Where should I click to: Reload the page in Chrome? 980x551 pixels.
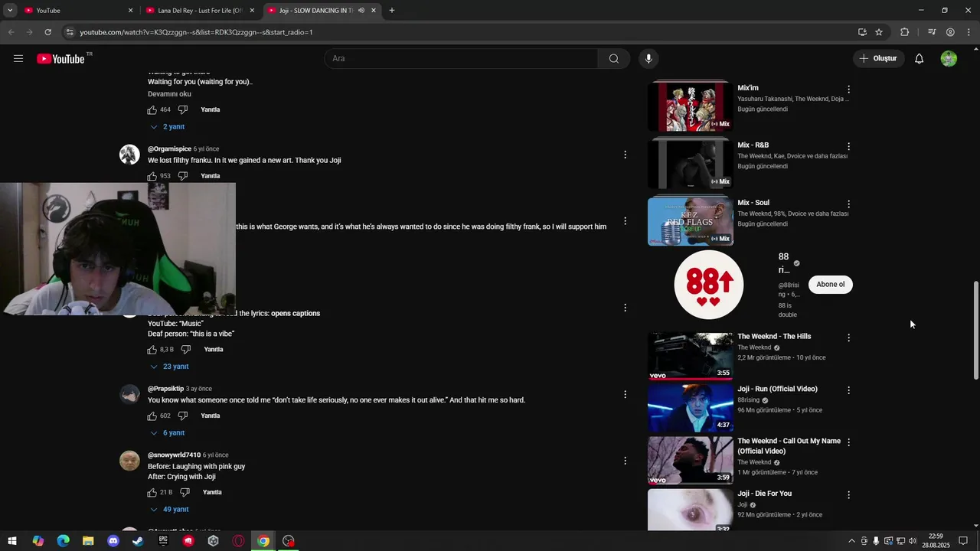pos(47,32)
